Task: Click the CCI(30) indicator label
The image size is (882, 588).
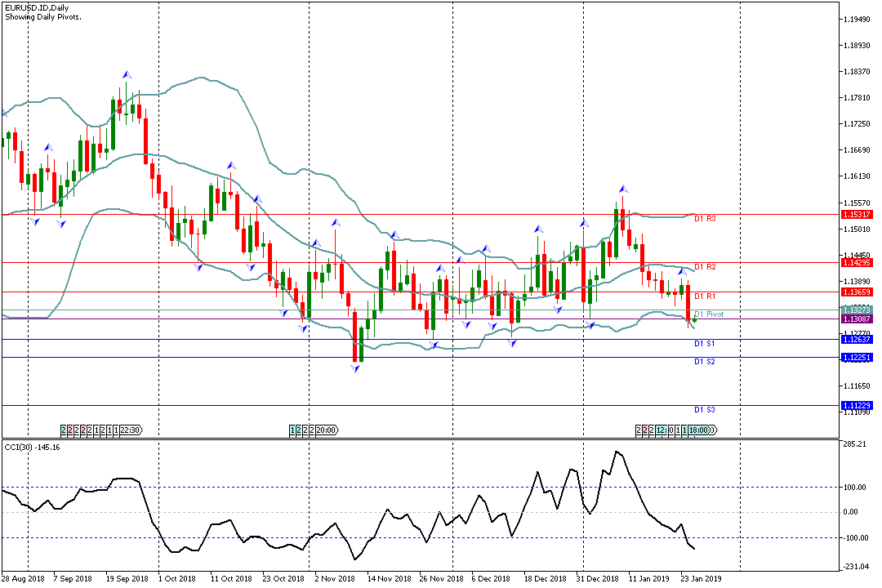Action: [26, 447]
